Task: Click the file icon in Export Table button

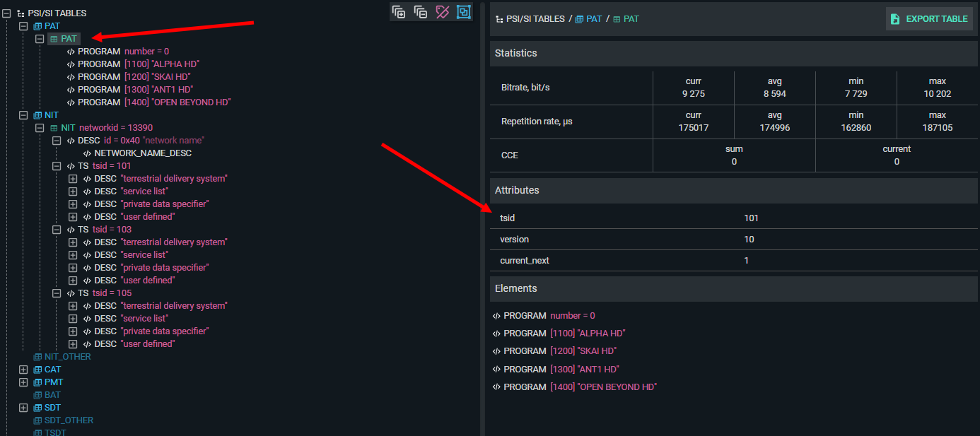Action: pos(895,19)
